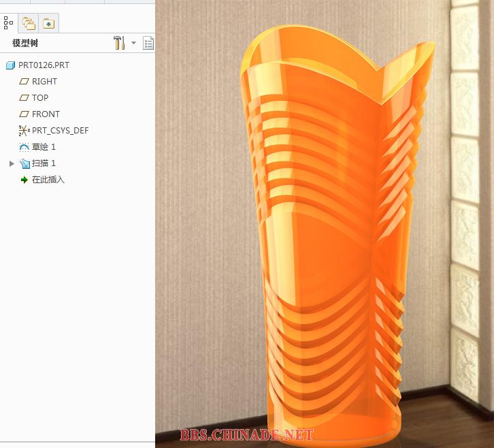The height and width of the screenshot is (448, 494).
Task: Click the coordinate system icon
Action: tap(24, 131)
